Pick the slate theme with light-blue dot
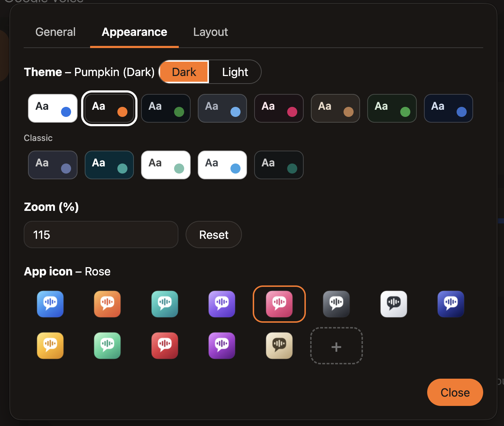 [x=223, y=108]
